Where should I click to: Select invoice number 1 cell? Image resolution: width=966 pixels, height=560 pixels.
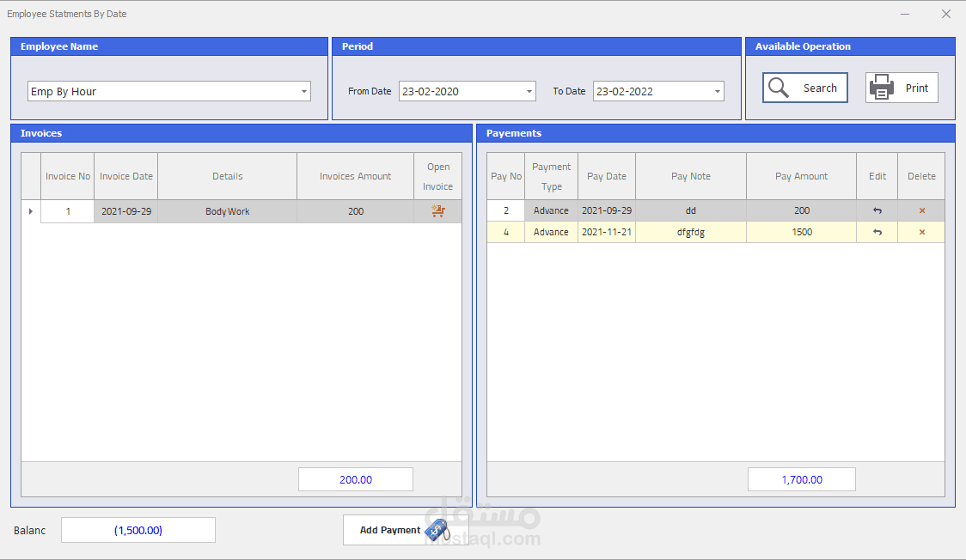(x=68, y=211)
